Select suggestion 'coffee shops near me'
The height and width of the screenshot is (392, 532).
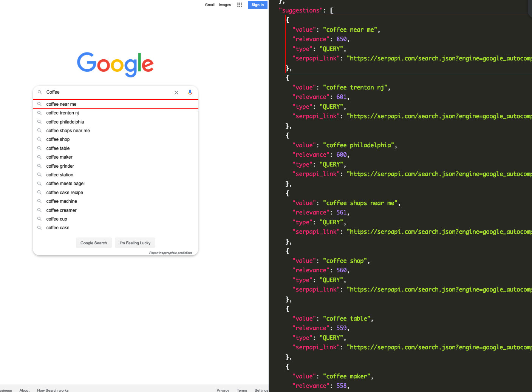click(116, 131)
